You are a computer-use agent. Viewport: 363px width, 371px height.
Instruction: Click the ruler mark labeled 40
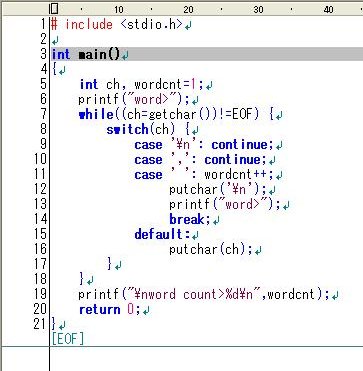[x=328, y=10]
